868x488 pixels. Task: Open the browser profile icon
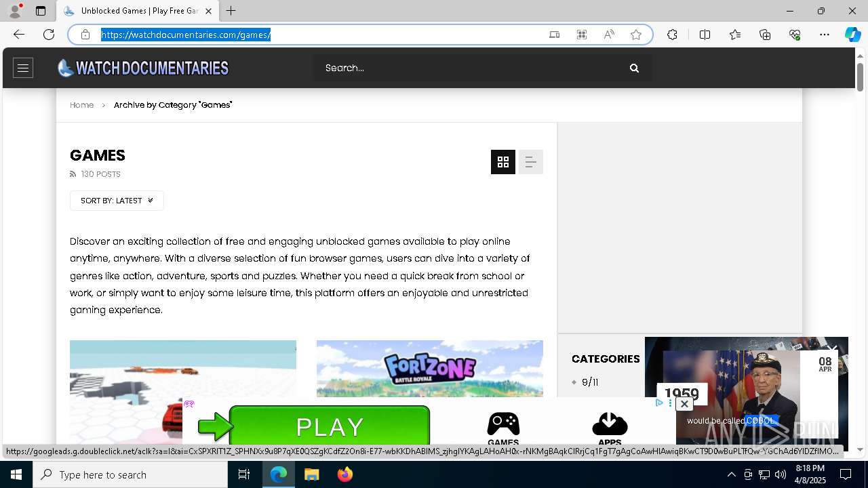(x=15, y=11)
